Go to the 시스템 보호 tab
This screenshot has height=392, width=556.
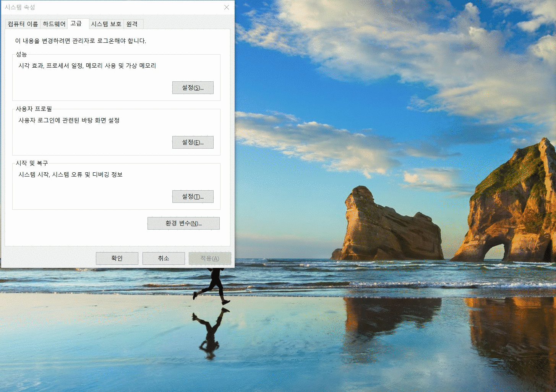click(106, 24)
